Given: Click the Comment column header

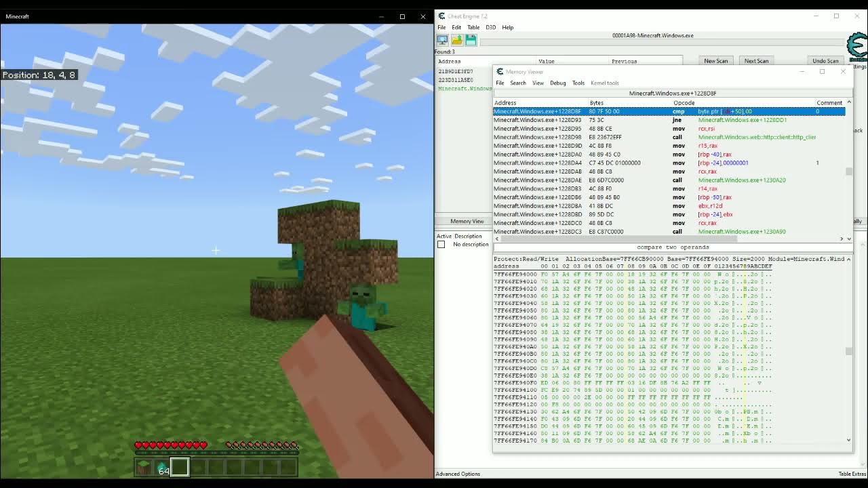Looking at the screenshot, I should point(829,103).
